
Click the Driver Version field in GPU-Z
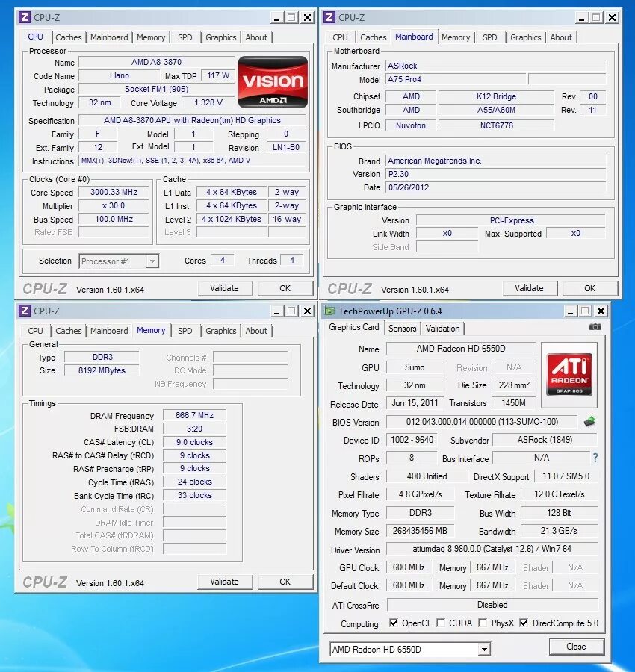[x=492, y=549]
